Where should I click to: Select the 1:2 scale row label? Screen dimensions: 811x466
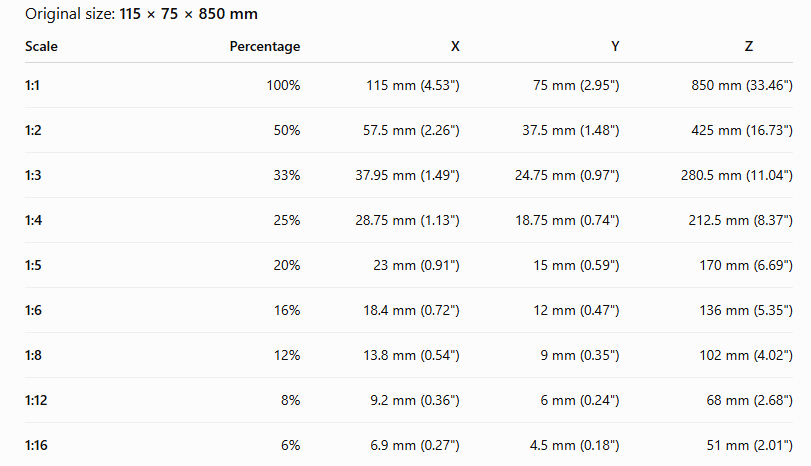click(33, 130)
